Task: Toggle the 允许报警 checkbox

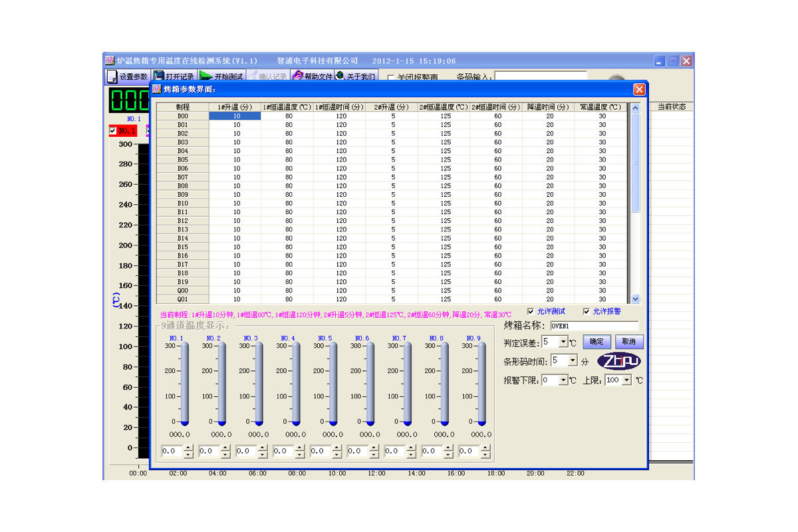Action: 586,311
